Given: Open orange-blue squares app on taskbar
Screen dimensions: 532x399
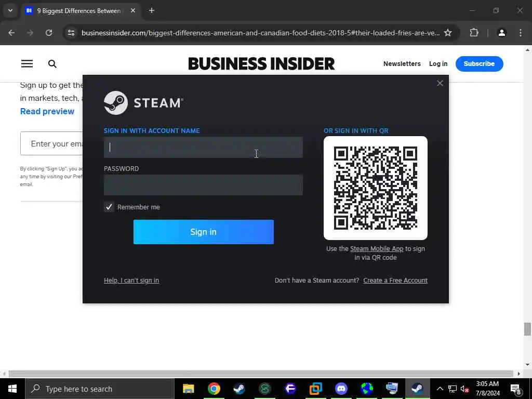Looking at the screenshot, I should tap(315, 389).
